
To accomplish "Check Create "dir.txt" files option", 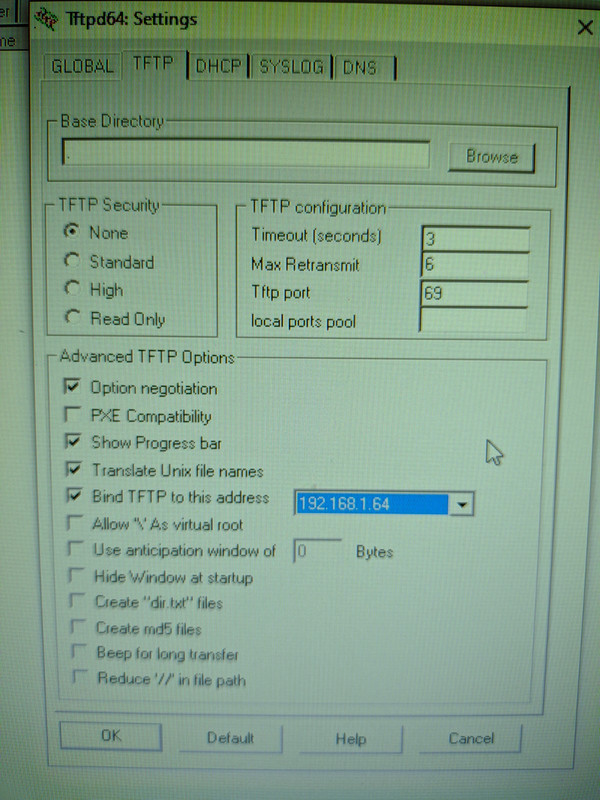I will (x=78, y=601).
